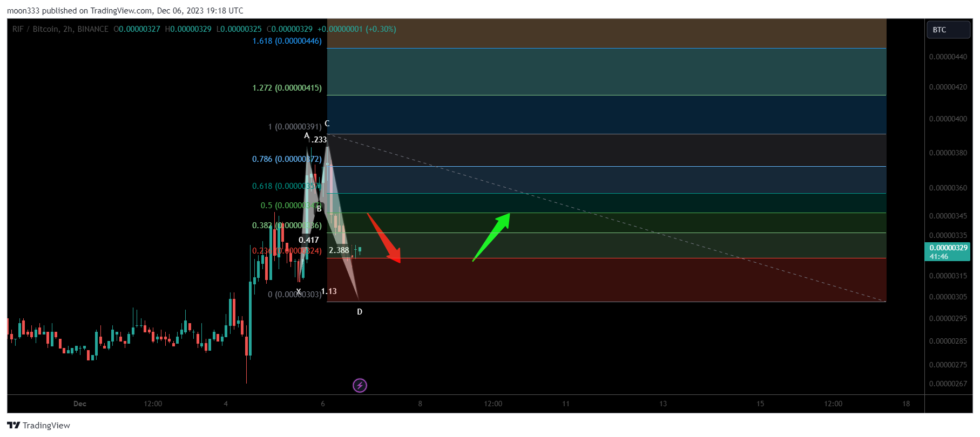This screenshot has height=437, width=980.
Task: Click the 1.272 (0.00000415) Fibonacci label
Action: tap(287, 88)
